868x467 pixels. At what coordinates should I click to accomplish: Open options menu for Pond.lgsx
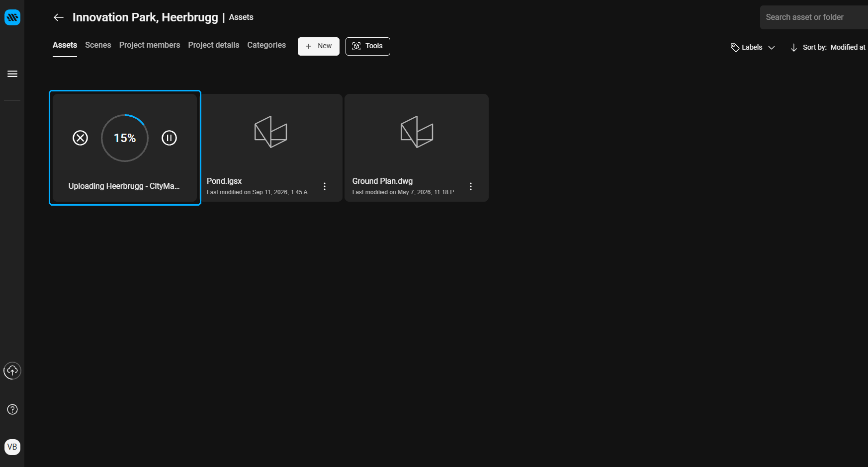[325, 186]
